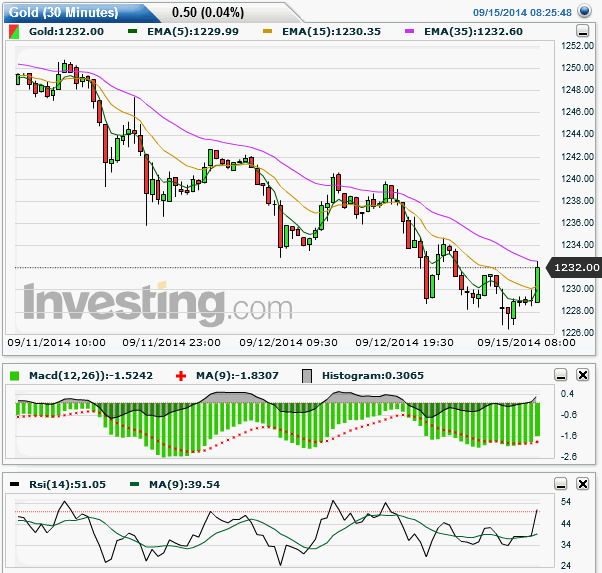Image resolution: width=602 pixels, height=573 pixels.
Task: Click the red-green Gold candle legend icon
Action: (x=14, y=31)
